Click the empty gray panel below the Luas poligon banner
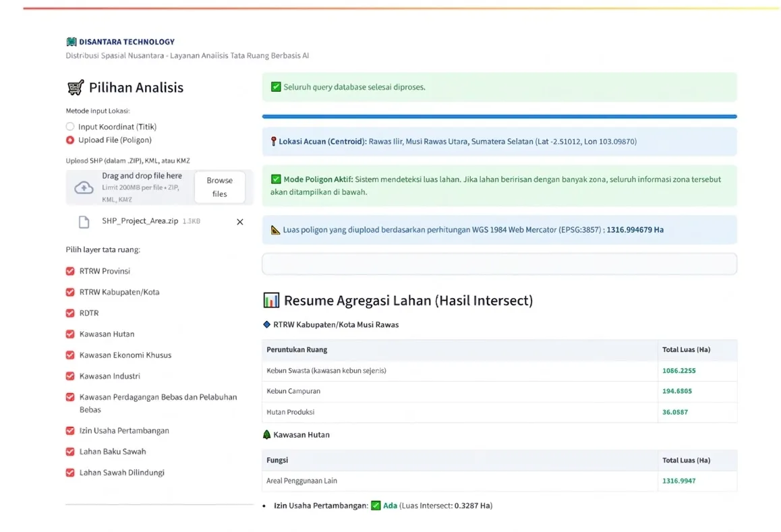The width and height of the screenshot is (781, 532). point(499,263)
